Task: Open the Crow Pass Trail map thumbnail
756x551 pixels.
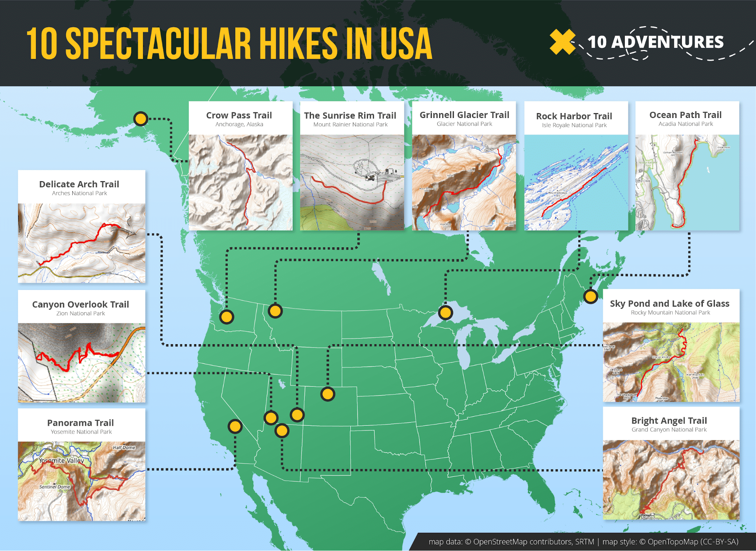Action: coord(241,182)
